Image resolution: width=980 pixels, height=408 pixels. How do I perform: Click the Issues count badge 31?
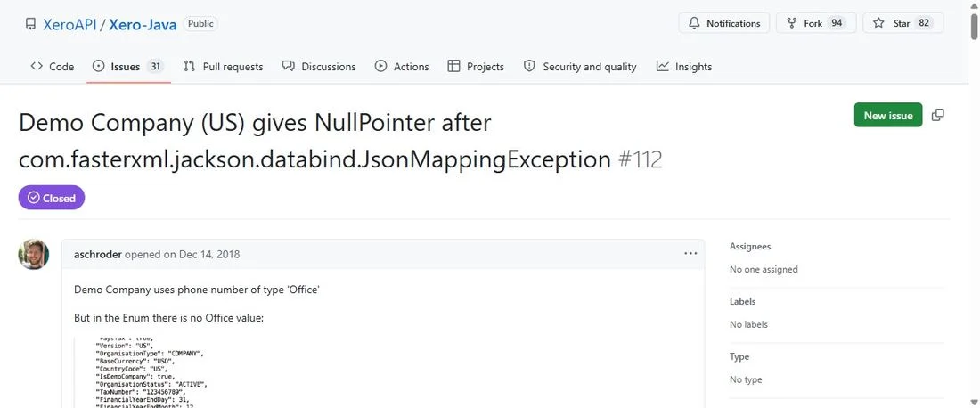click(x=156, y=66)
